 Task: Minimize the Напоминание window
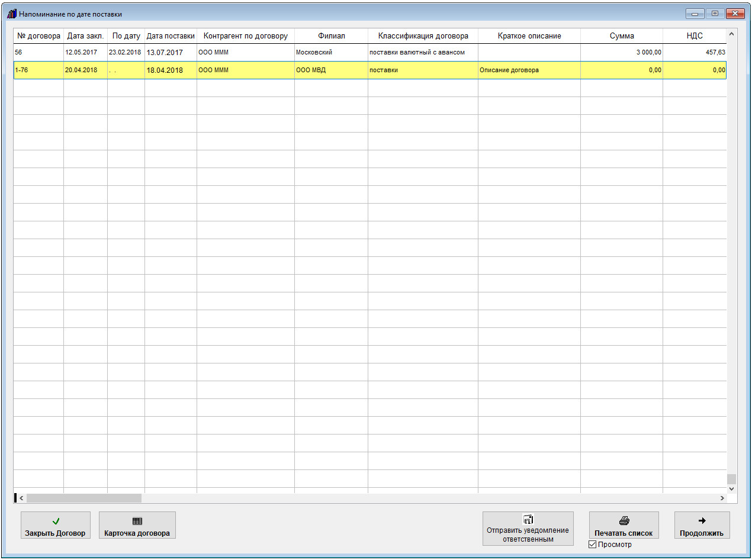pos(694,13)
